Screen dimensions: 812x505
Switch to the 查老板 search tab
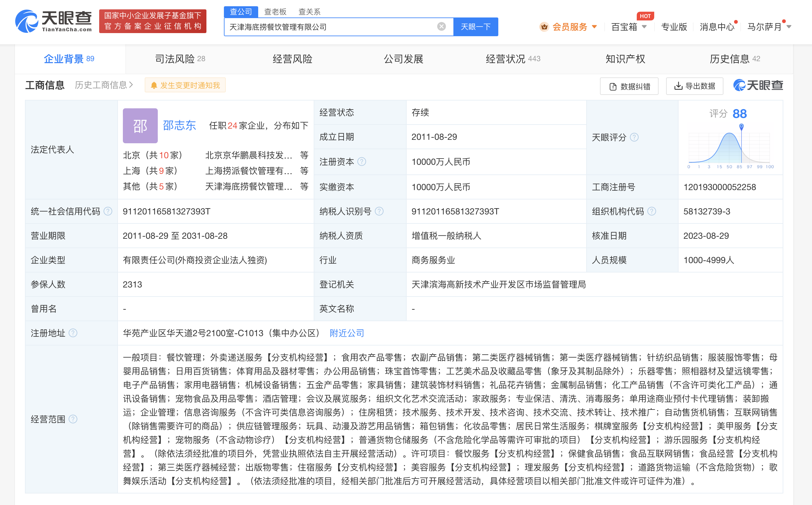point(275,12)
